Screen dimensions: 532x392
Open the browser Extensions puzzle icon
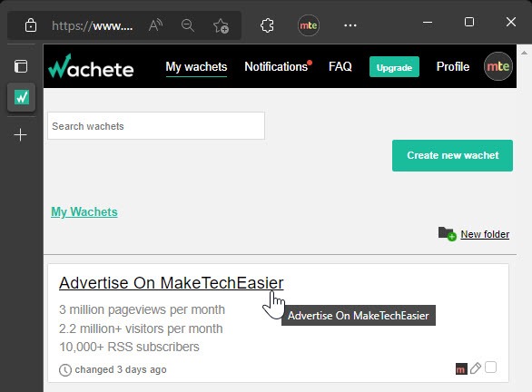[x=267, y=25]
